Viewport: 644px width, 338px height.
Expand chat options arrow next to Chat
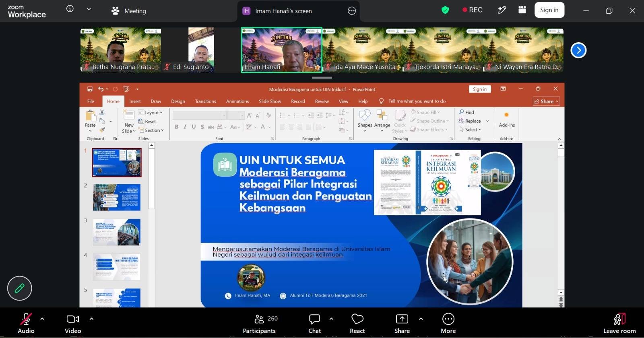coord(331,319)
